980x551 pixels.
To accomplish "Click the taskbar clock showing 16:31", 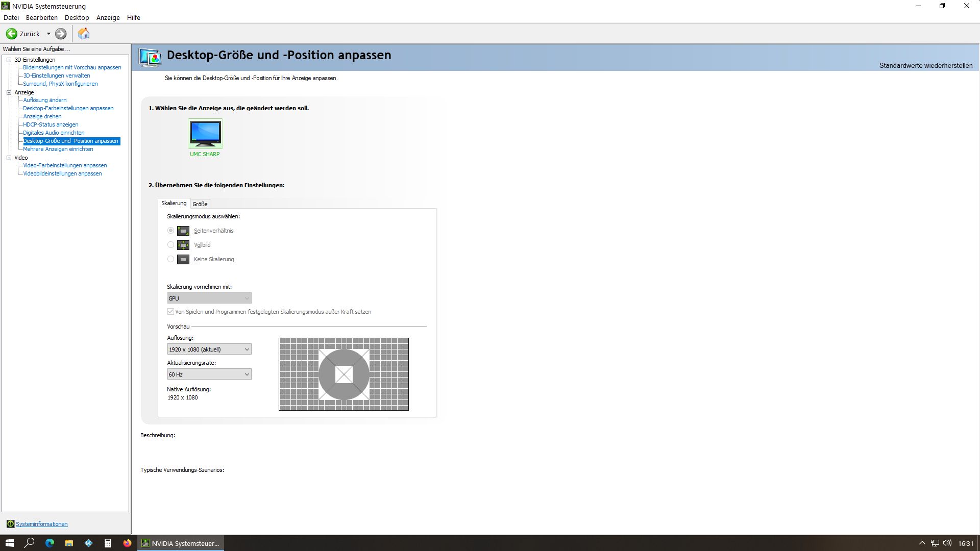I will tap(966, 543).
